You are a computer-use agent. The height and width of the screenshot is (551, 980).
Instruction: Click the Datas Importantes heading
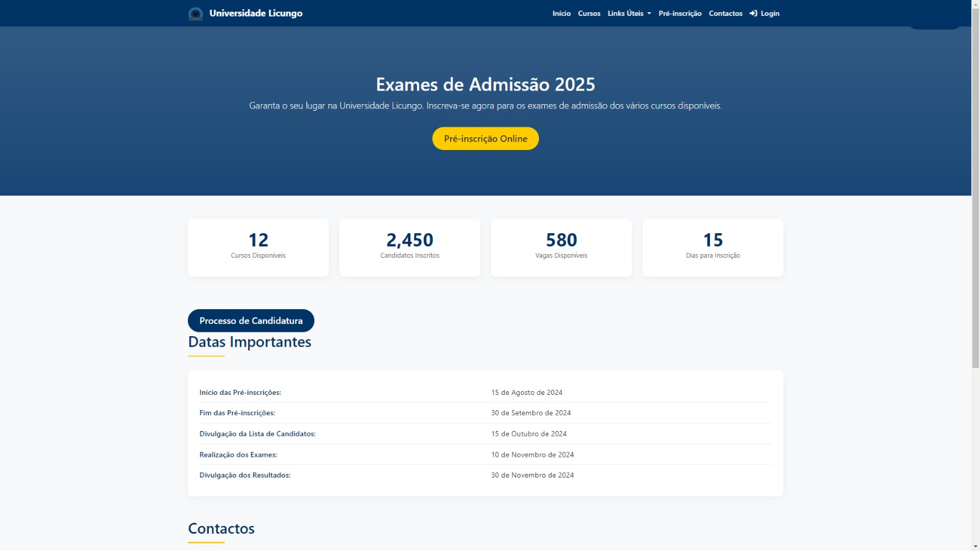coord(249,342)
